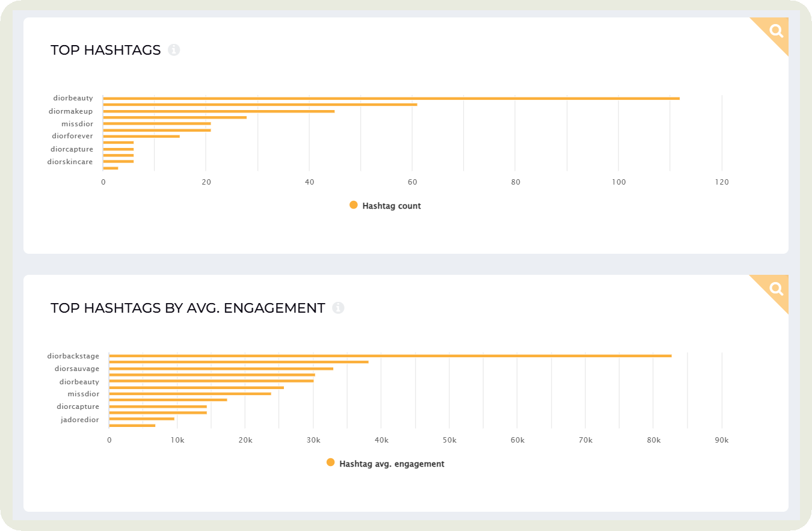Click the info icon next to AVG. ENGAGEMENT title
812x531 pixels.
tap(339, 308)
